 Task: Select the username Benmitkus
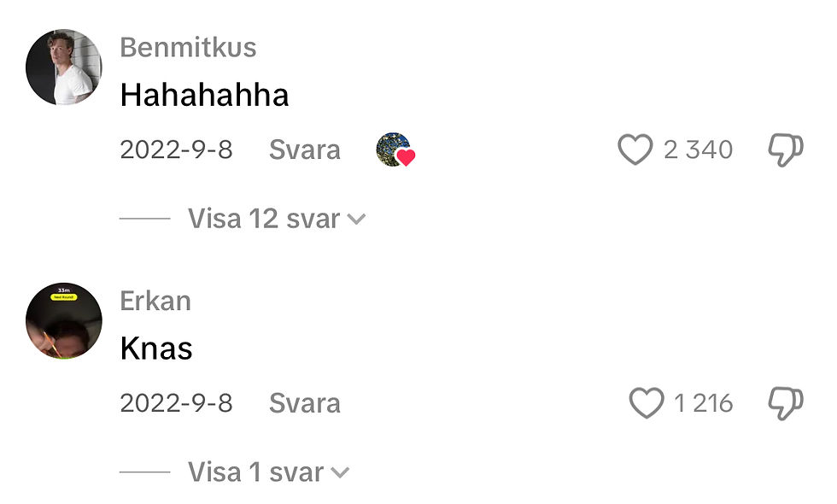click(188, 47)
